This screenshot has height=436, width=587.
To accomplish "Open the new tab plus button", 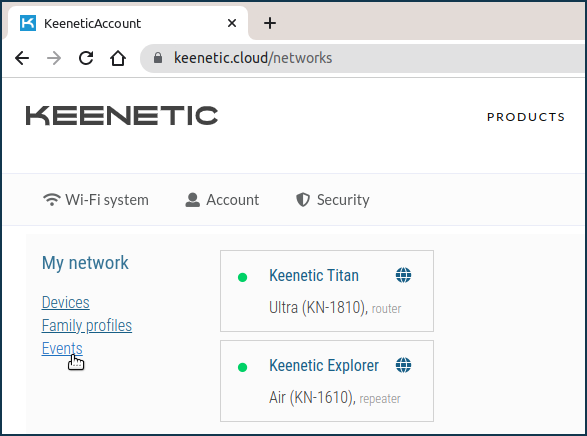I will tap(270, 23).
